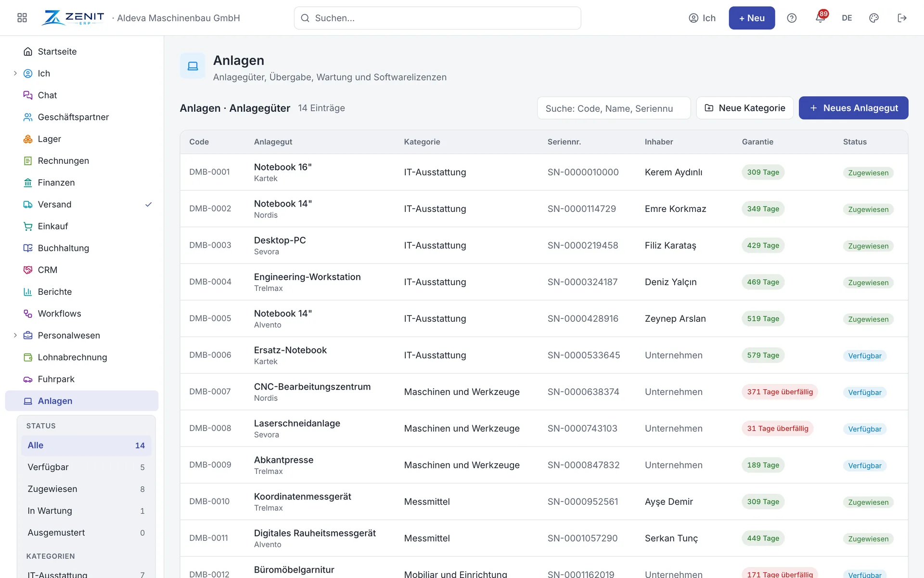Filter status by In Wartung
The height and width of the screenshot is (578, 924).
(x=86, y=511)
